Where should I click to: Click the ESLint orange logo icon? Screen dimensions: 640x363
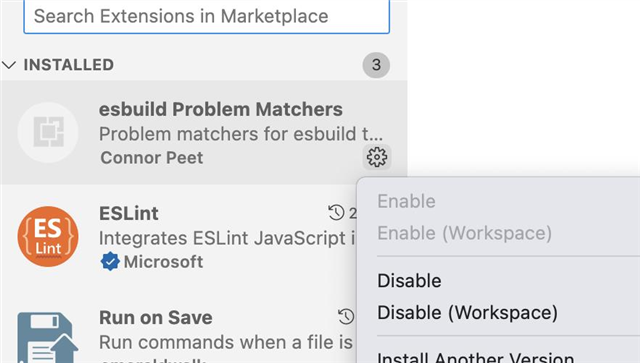coord(48,236)
